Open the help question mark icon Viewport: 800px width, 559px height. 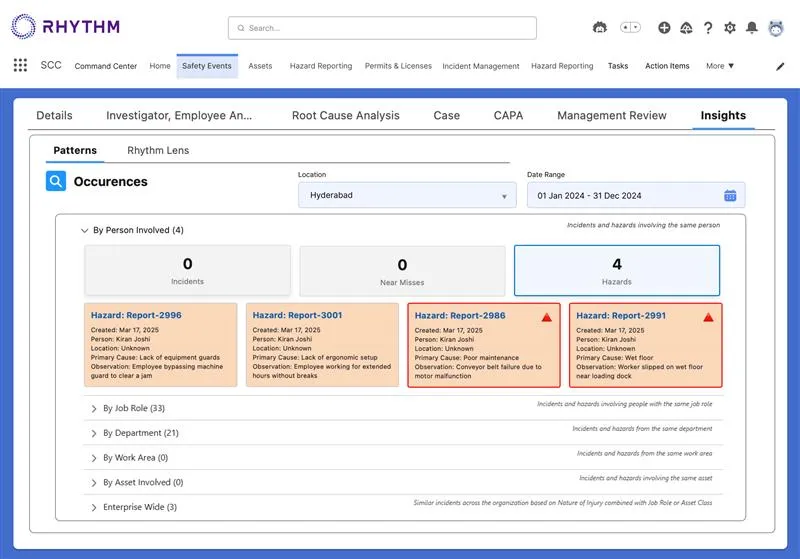click(708, 28)
